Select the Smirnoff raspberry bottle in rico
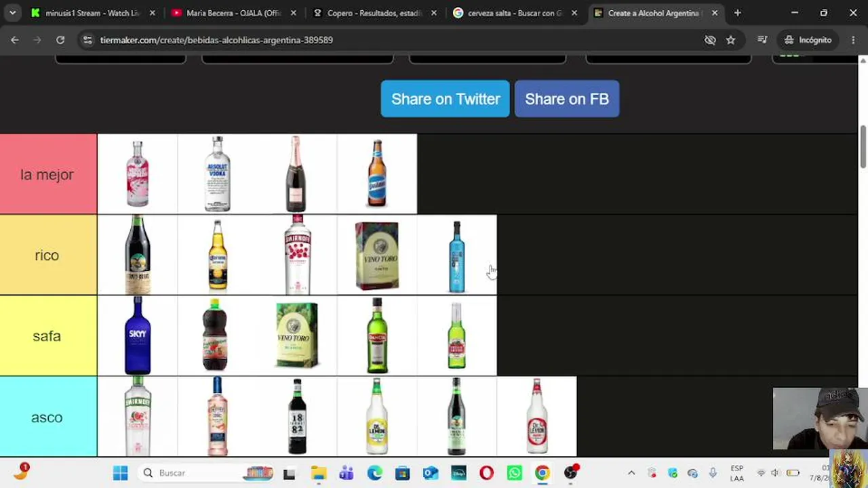 (x=297, y=256)
